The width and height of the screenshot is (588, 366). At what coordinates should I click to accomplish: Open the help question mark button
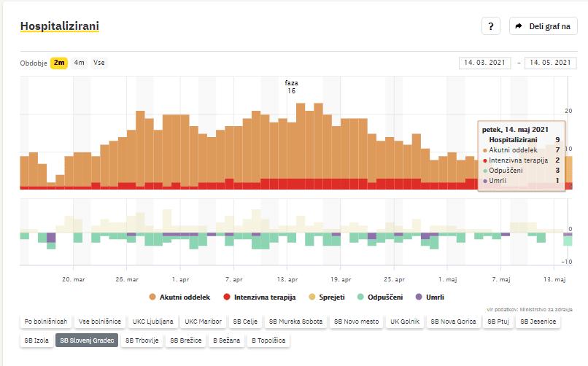point(490,26)
